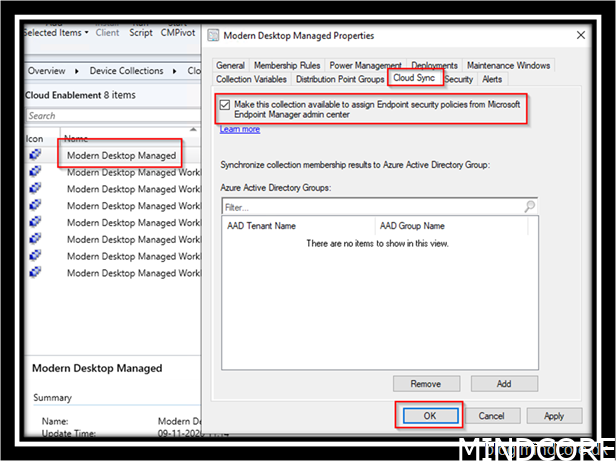Click the Learn more link
This screenshot has width=616, height=461.
(x=239, y=129)
